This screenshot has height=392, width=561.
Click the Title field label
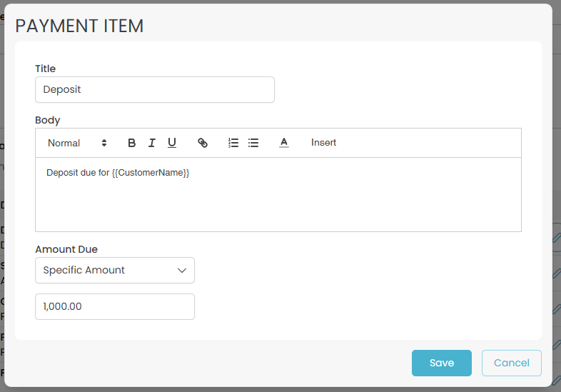(46, 69)
